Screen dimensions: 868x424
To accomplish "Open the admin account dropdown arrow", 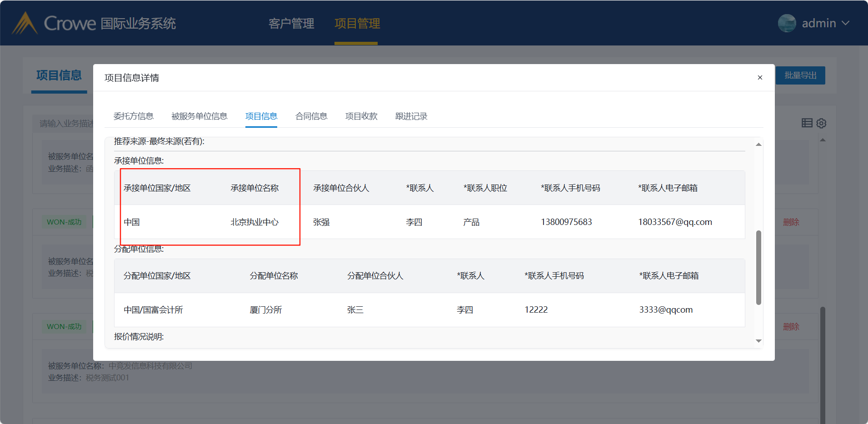I will point(845,23).
